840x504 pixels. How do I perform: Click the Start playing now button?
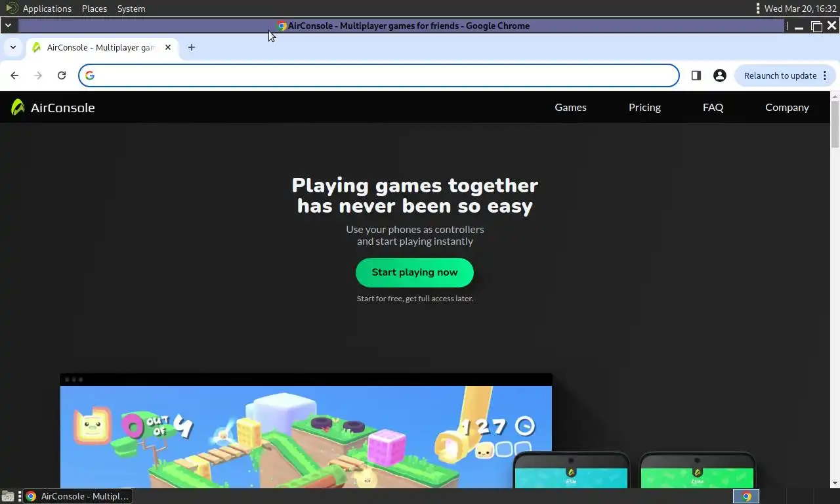click(x=415, y=272)
